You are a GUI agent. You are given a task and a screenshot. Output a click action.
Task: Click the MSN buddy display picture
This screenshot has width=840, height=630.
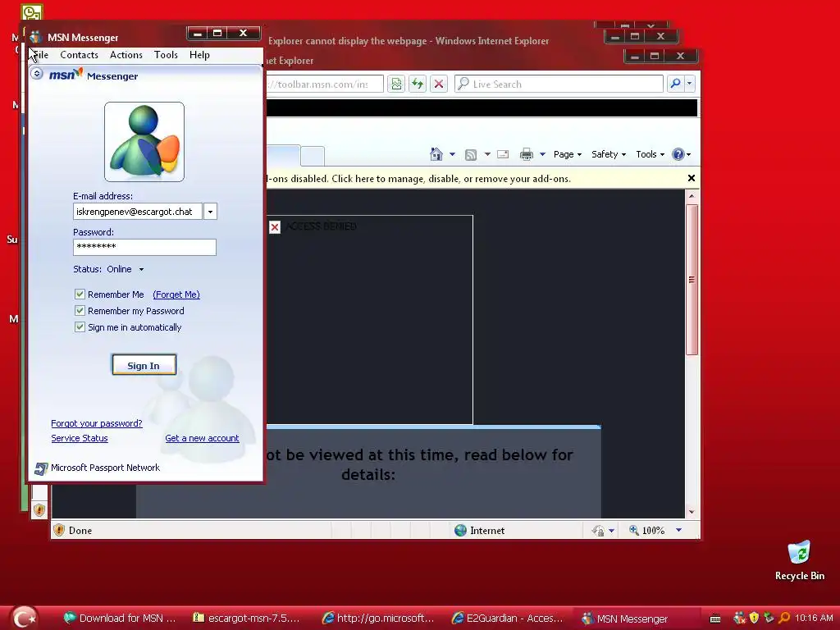144,142
